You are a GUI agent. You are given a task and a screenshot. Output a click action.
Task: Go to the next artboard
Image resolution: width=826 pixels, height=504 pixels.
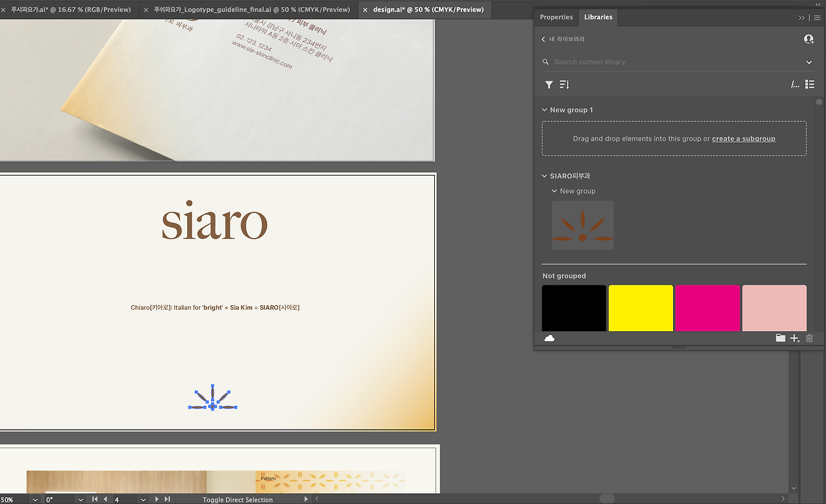157,499
